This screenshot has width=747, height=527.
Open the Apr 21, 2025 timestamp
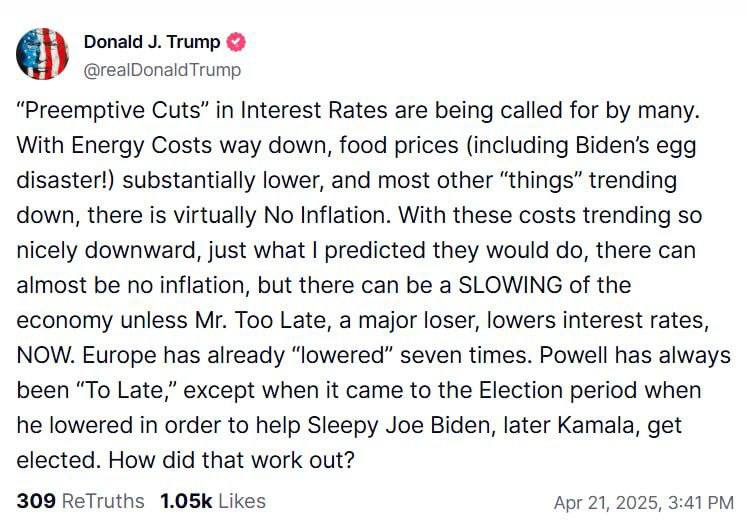644,501
